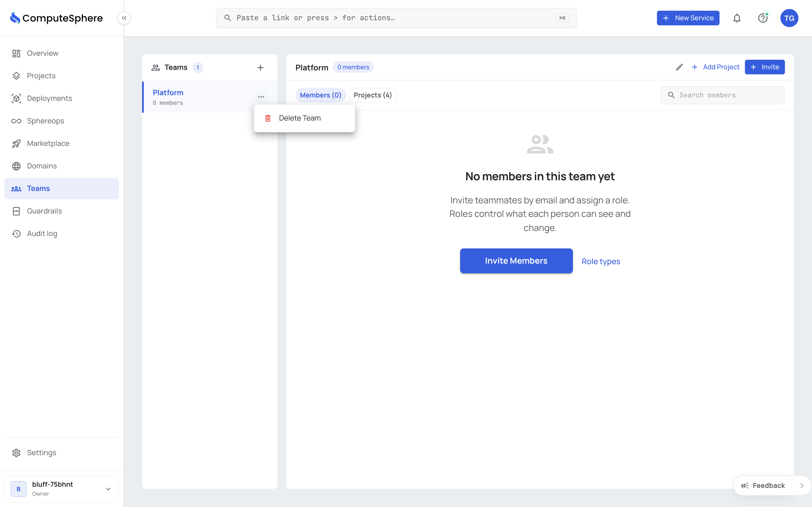Switch to the Projects (4) tab
Viewport: 812px width, 507px height.
(x=372, y=95)
